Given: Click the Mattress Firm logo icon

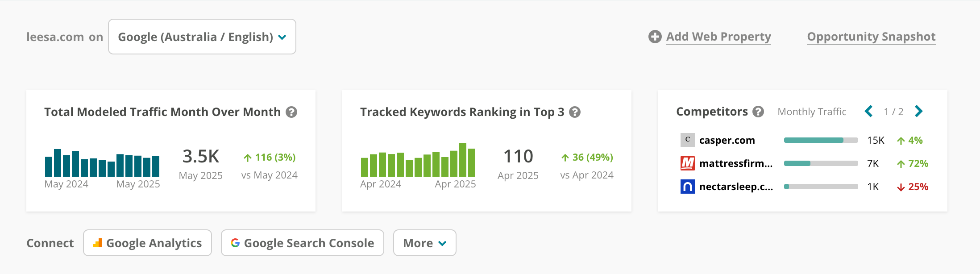Looking at the screenshot, I should pos(687,163).
